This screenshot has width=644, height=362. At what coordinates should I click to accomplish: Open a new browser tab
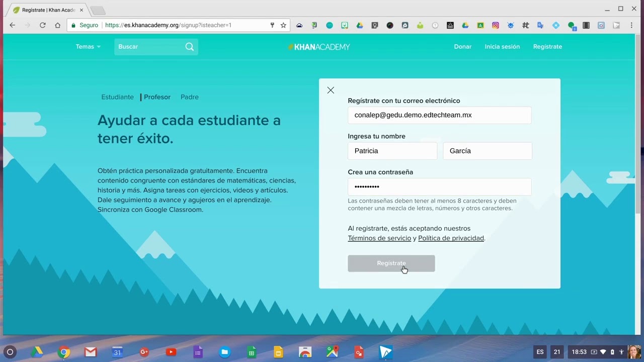click(x=98, y=11)
